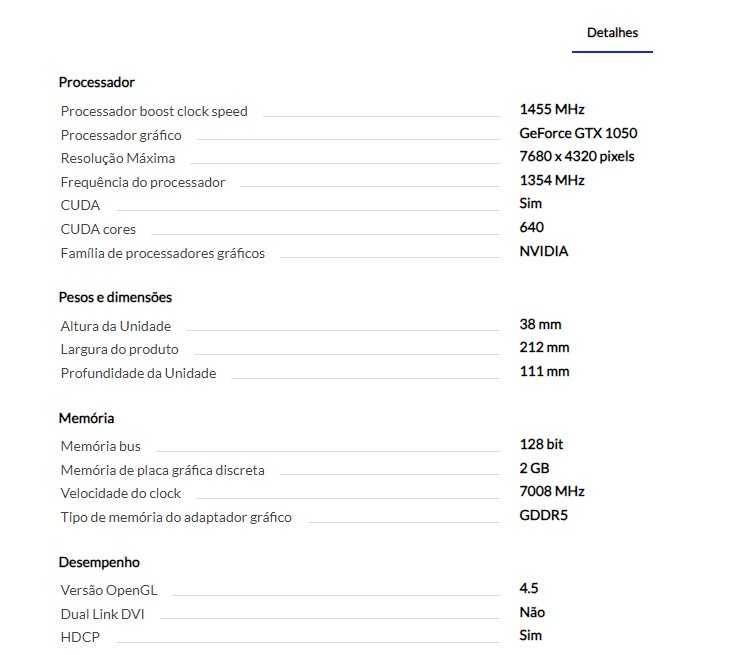
Task: Open the Detalhes tab
Action: pyautogui.click(x=612, y=33)
